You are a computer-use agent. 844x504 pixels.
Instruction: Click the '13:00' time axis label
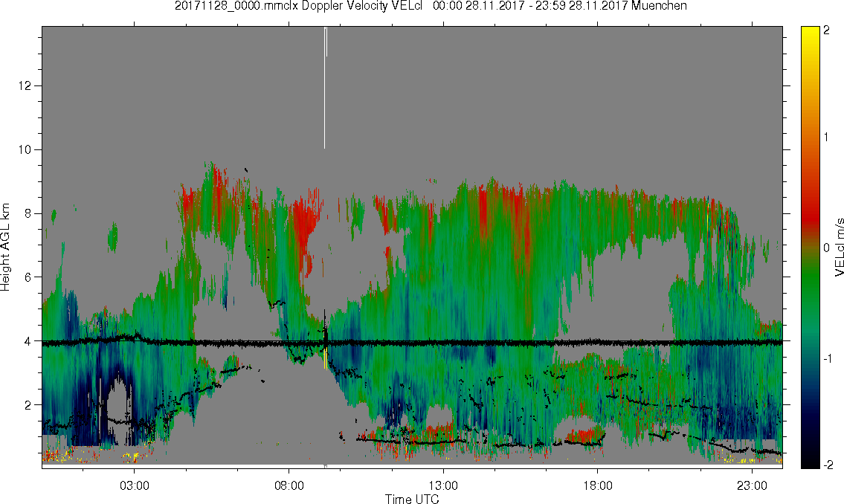tap(443, 485)
